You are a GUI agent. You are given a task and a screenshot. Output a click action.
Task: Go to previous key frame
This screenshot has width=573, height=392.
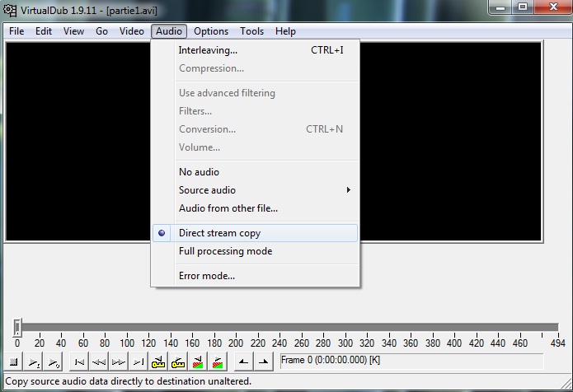(x=157, y=362)
